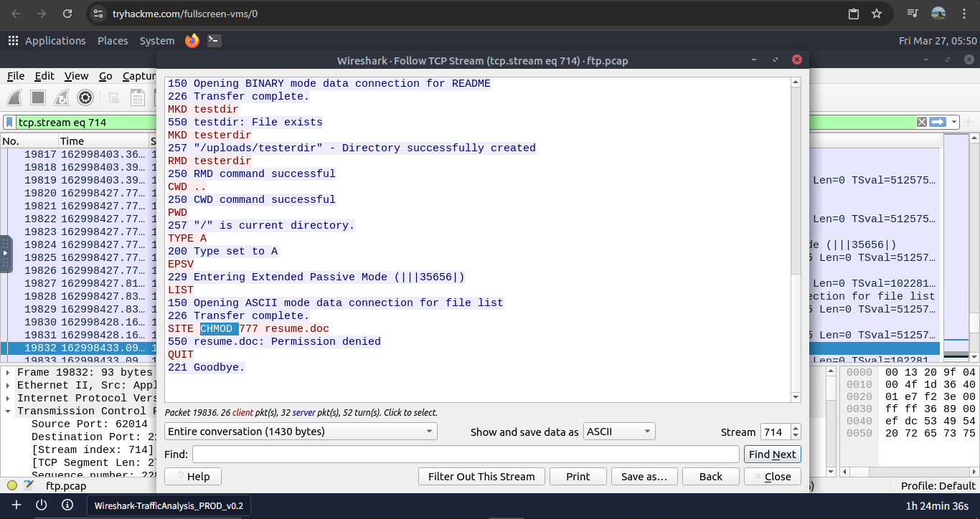This screenshot has height=519, width=980.
Task: Open the Show data as ASCII dropdown
Action: tap(618, 432)
